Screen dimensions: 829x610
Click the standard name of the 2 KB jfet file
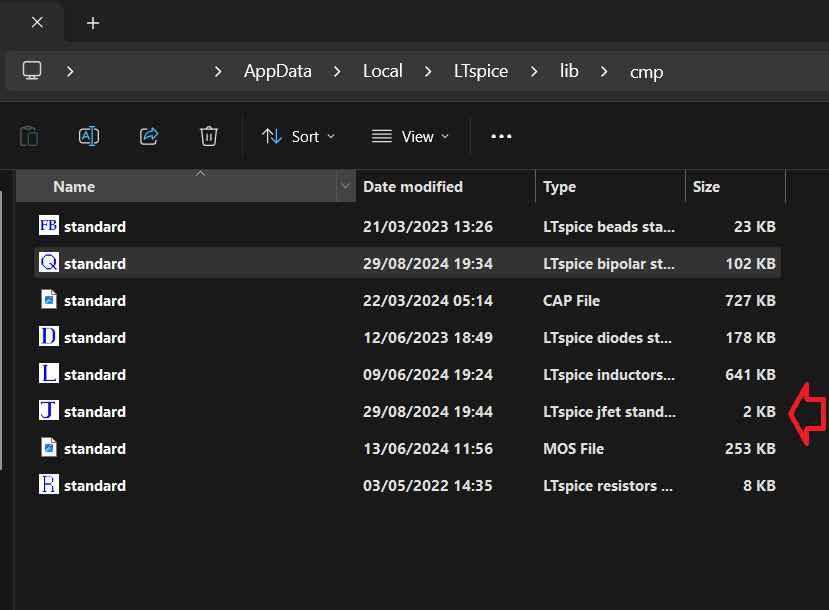95,412
